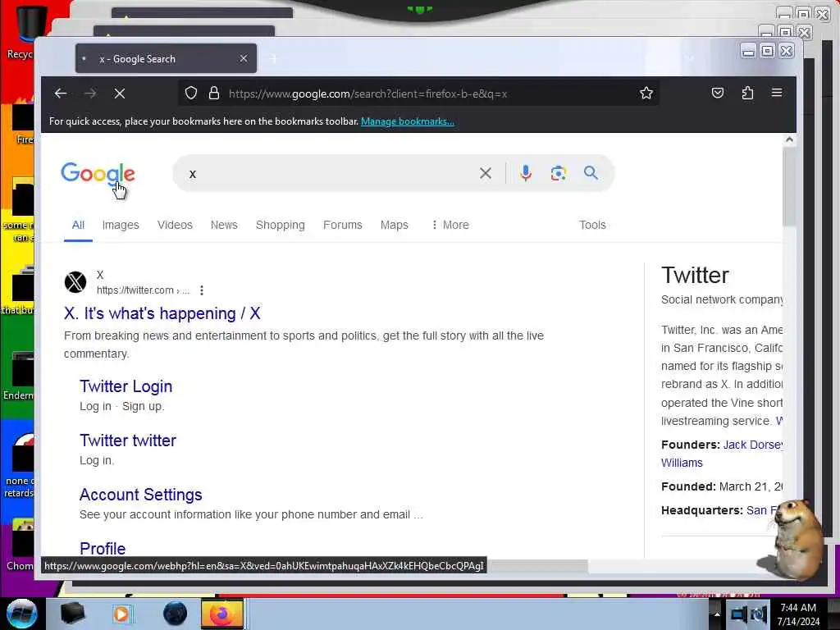Switch to News results tab
840x630 pixels.
[x=224, y=225]
